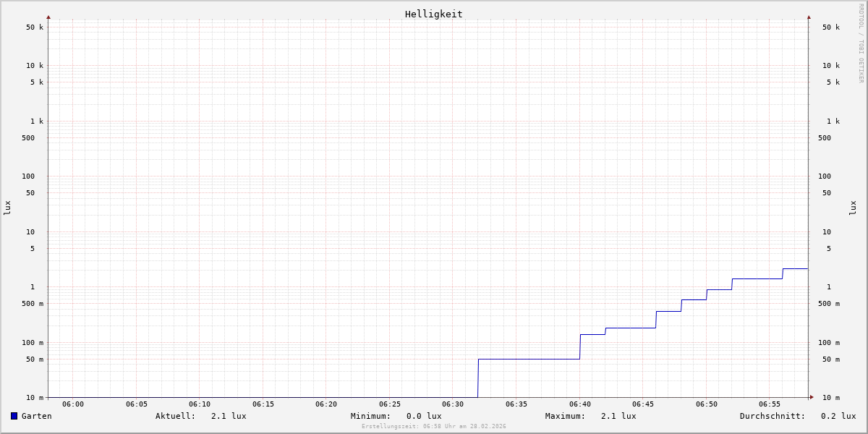Click the 06:45 time axis label

pyautogui.click(x=643, y=404)
